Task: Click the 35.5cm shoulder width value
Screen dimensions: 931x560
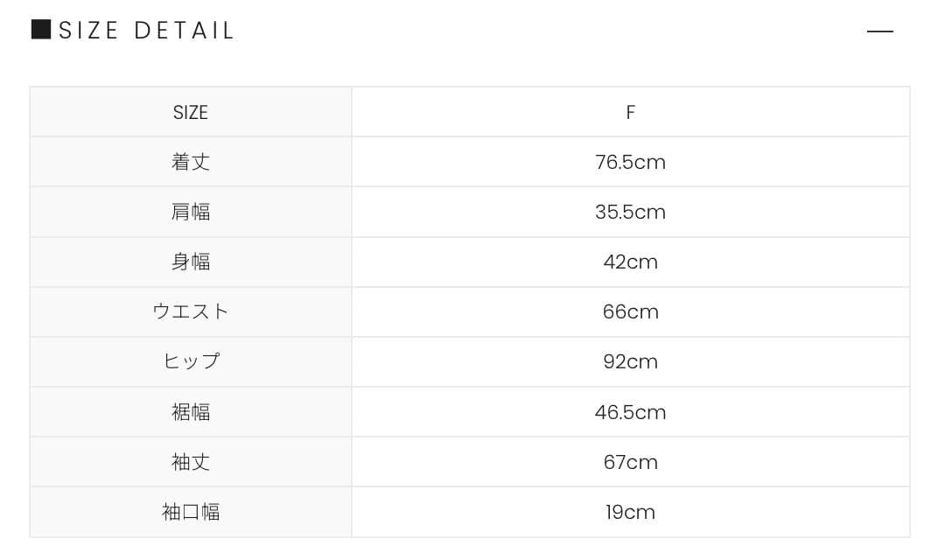Action: point(630,213)
